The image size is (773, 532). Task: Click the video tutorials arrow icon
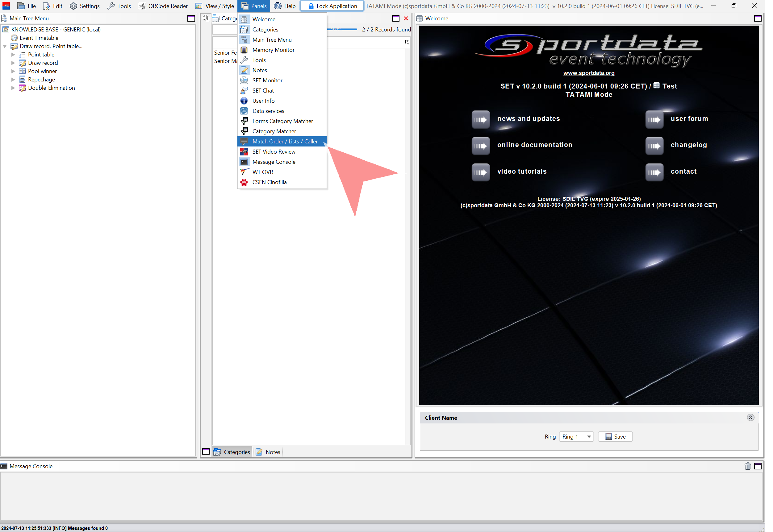(480, 172)
